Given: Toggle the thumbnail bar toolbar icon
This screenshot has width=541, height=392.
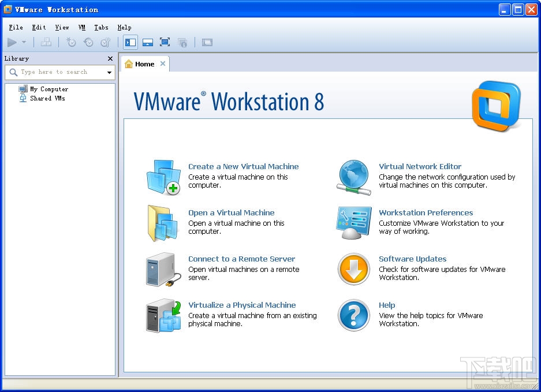Looking at the screenshot, I should point(148,43).
